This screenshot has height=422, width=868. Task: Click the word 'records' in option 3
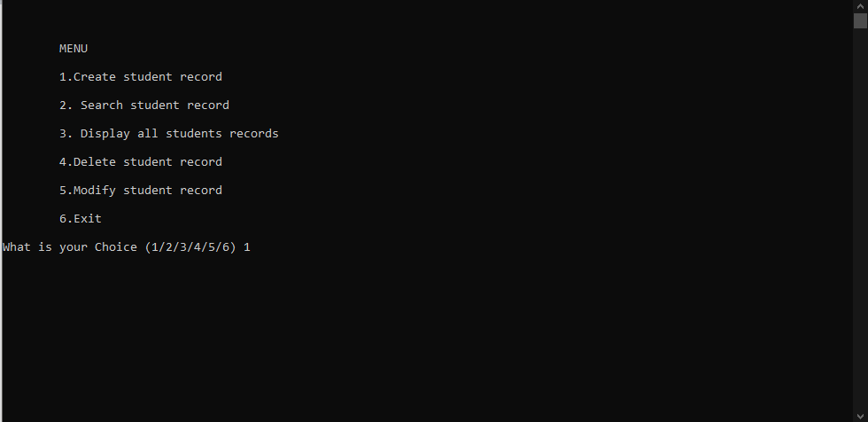tap(254, 134)
